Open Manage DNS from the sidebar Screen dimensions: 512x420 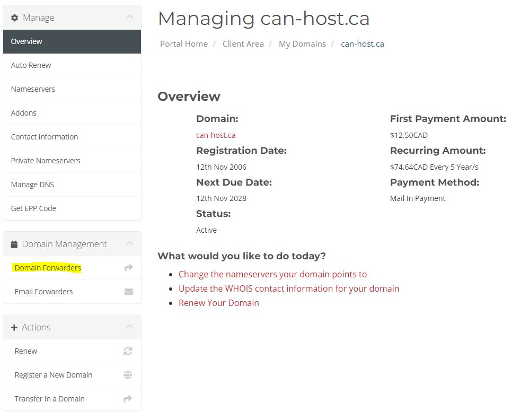point(32,185)
